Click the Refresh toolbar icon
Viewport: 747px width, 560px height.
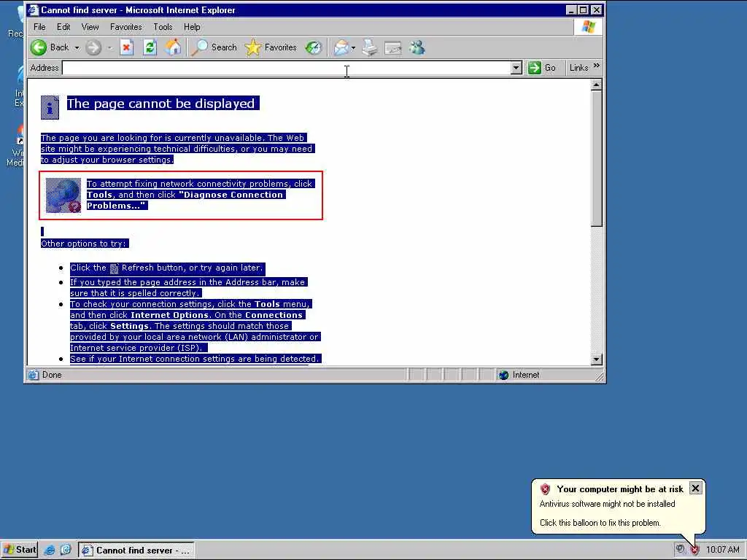[x=150, y=47]
